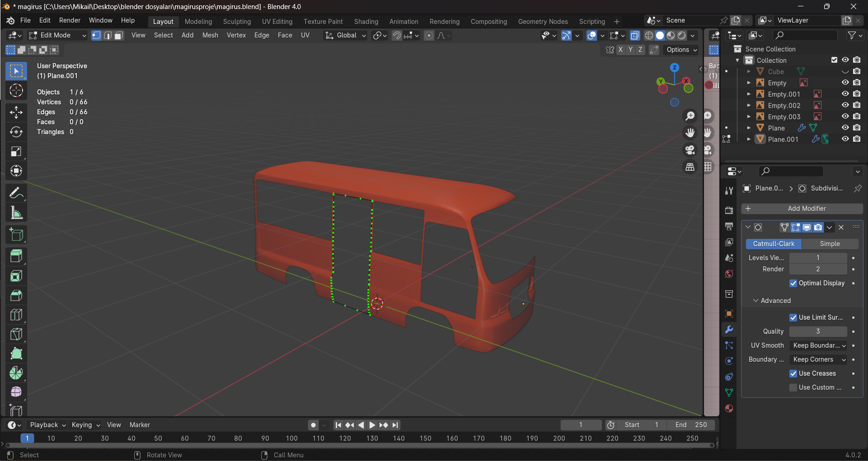Open the Render menu
868x461 pixels.
(70, 20)
